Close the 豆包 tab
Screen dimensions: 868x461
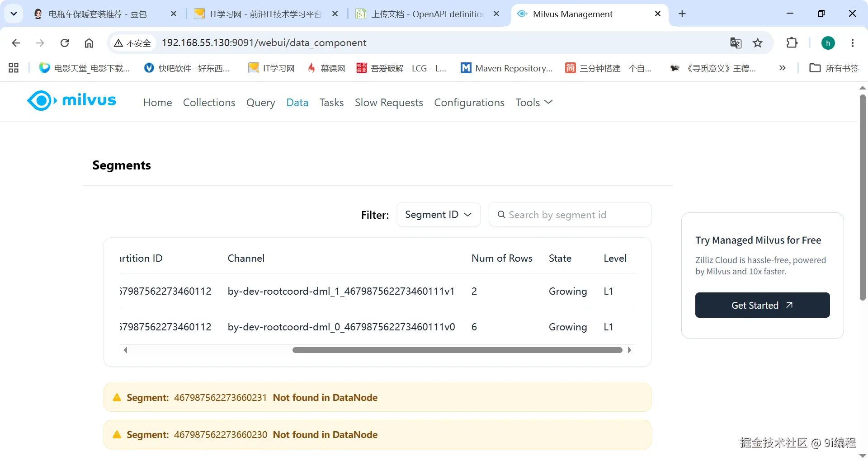coord(174,14)
